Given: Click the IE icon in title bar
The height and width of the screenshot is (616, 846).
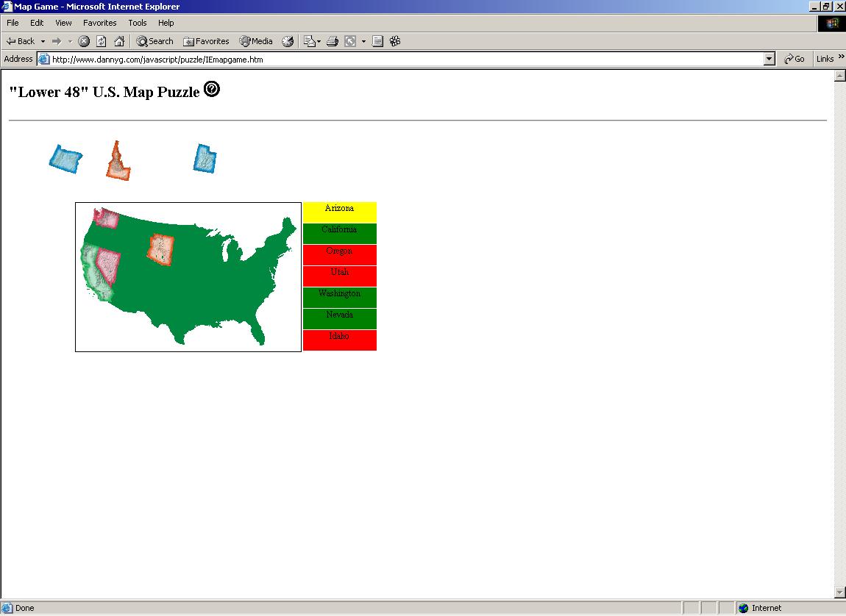Looking at the screenshot, I should tap(7, 7).
